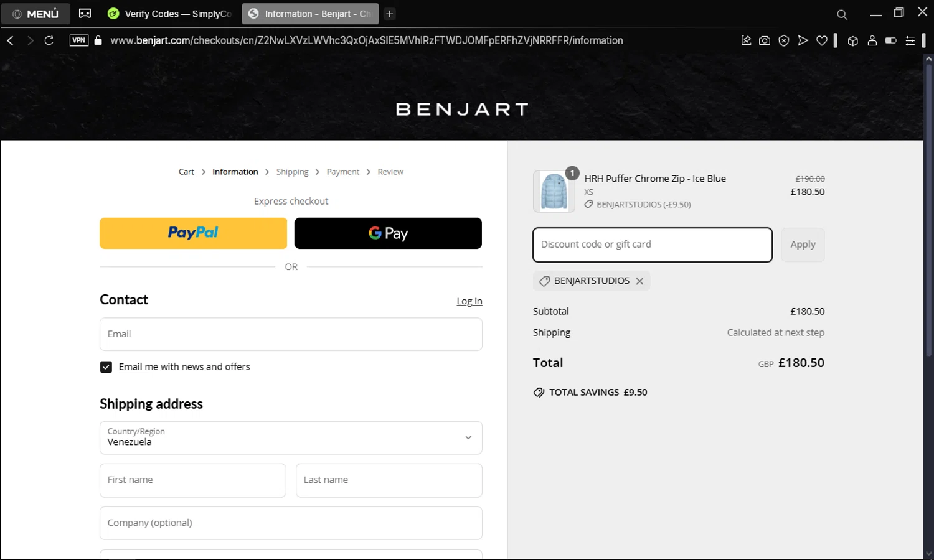The height and width of the screenshot is (560, 934).
Task: Click the benjart.com URL in address bar
Action: point(366,40)
